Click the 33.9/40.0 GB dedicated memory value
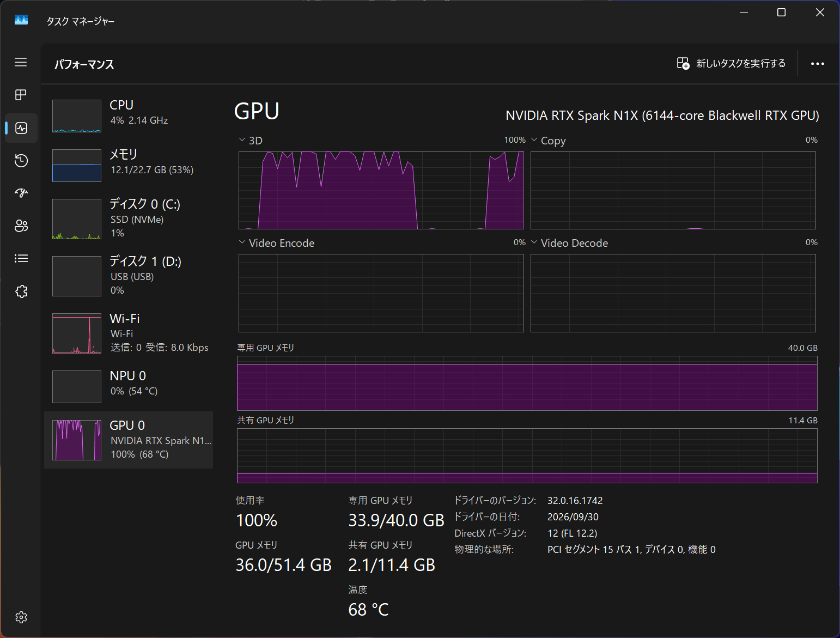Viewport: 840px width, 638px height. (396, 520)
